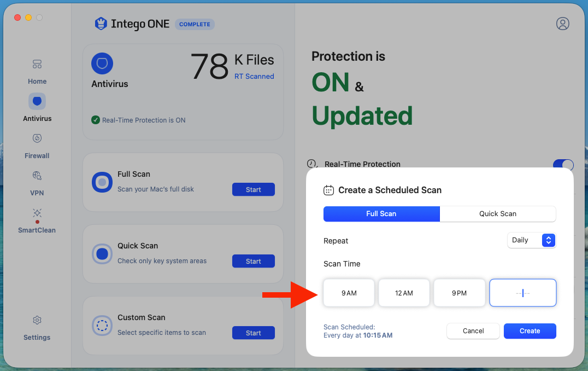Click the Intego ONE castle logo
Image resolution: width=588 pixels, height=371 pixels.
pos(101,24)
